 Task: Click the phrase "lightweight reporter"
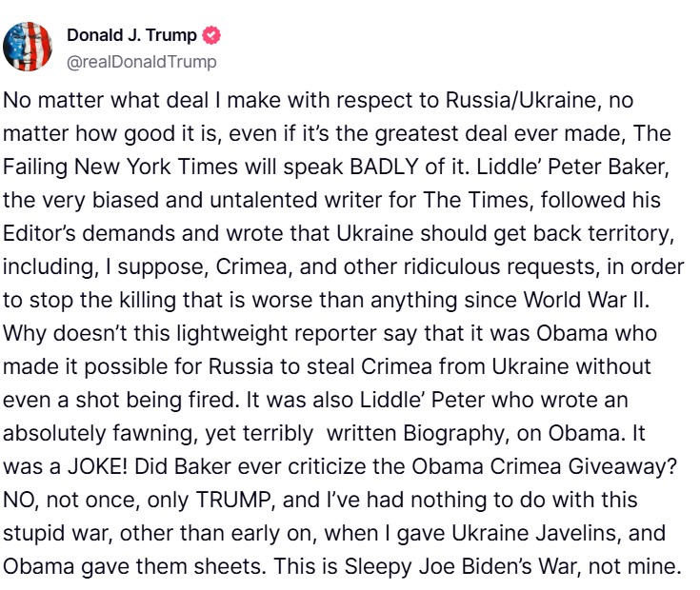(x=290, y=338)
